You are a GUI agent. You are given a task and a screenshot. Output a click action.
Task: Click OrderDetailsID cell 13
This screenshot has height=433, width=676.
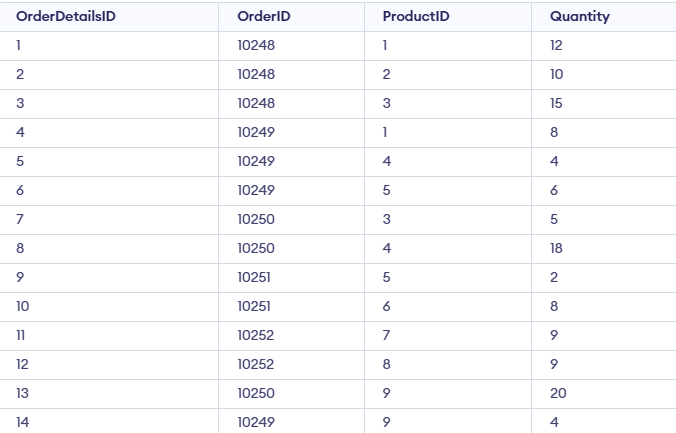[22, 393]
